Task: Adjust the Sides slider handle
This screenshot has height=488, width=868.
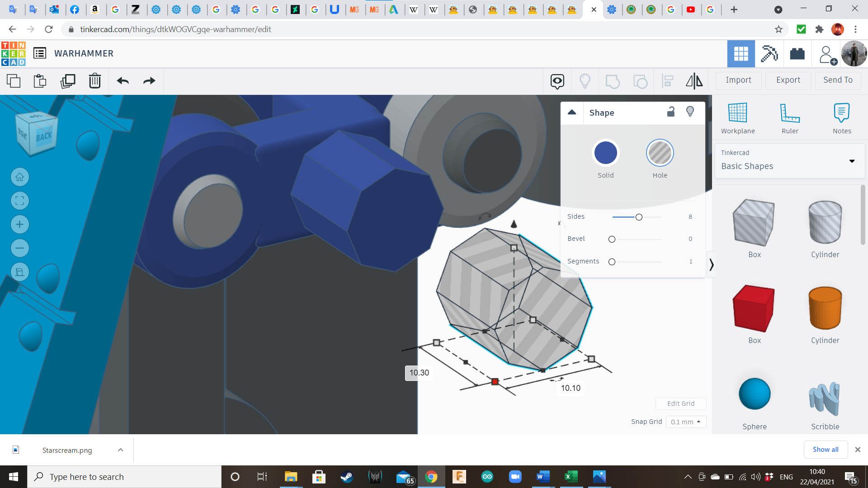Action: click(639, 217)
